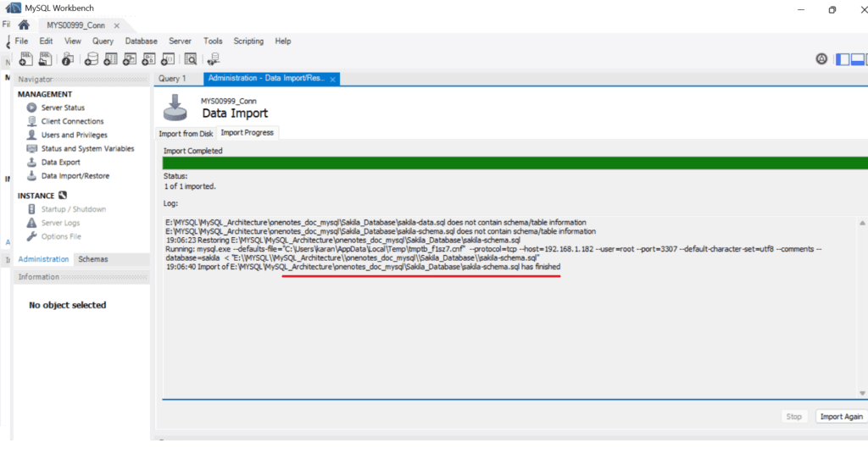The image size is (868, 454).
Task: Open the circular settings icon at the top right
Action: [x=821, y=58]
